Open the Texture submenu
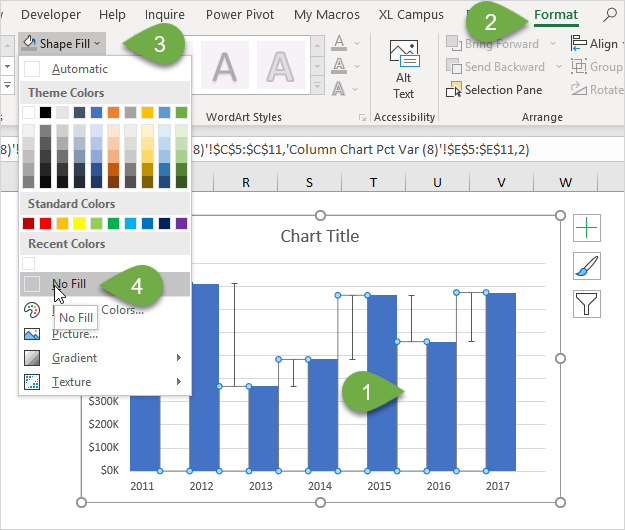Viewport: 625px width, 530px height. (105, 382)
